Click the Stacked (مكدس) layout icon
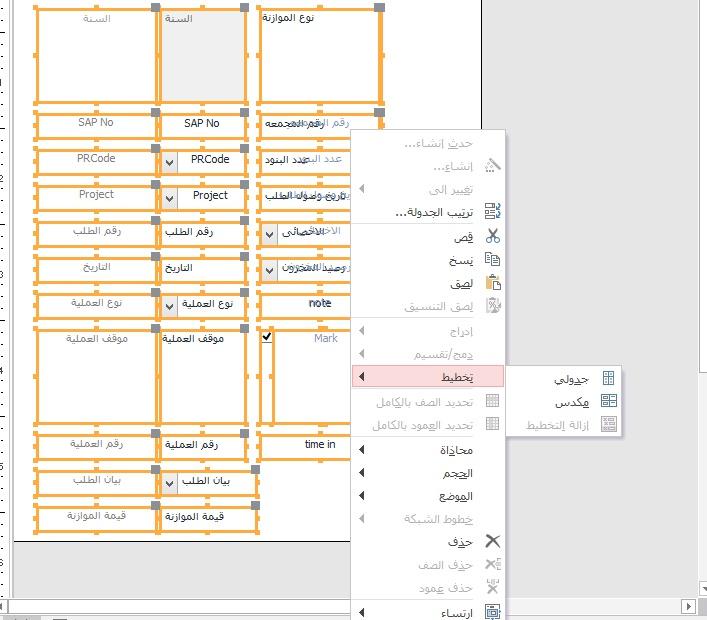The height and width of the screenshot is (620, 707). pos(609,401)
